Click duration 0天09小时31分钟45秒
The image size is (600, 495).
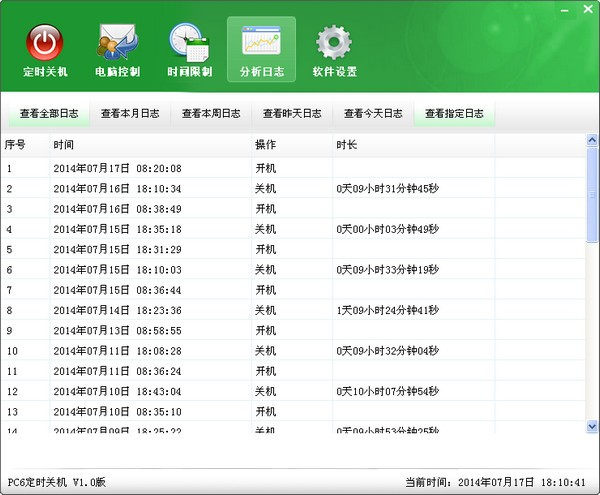pyautogui.click(x=388, y=189)
